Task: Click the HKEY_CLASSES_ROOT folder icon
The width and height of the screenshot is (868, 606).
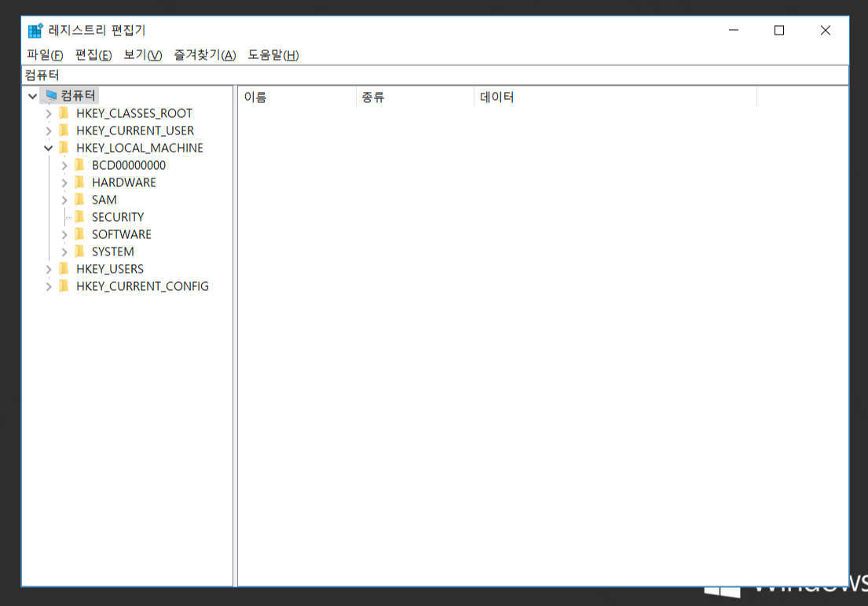Action: [x=64, y=113]
